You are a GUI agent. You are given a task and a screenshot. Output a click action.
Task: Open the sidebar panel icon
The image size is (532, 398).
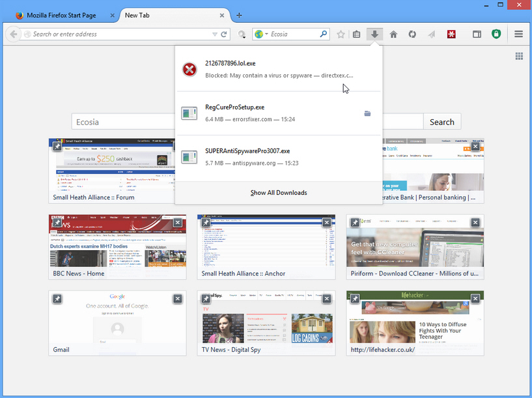pos(477,35)
